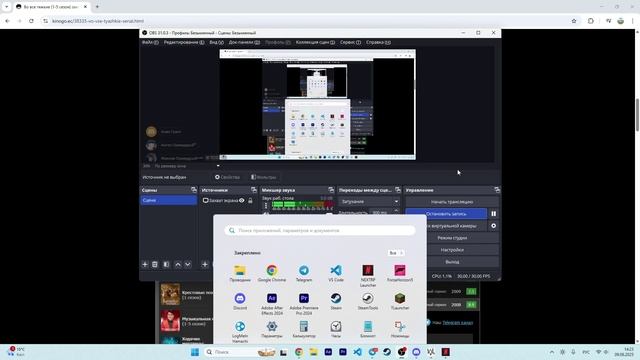This screenshot has height=360, width=640.
Task: Click Выход button in Управление panel
Action: (452, 262)
